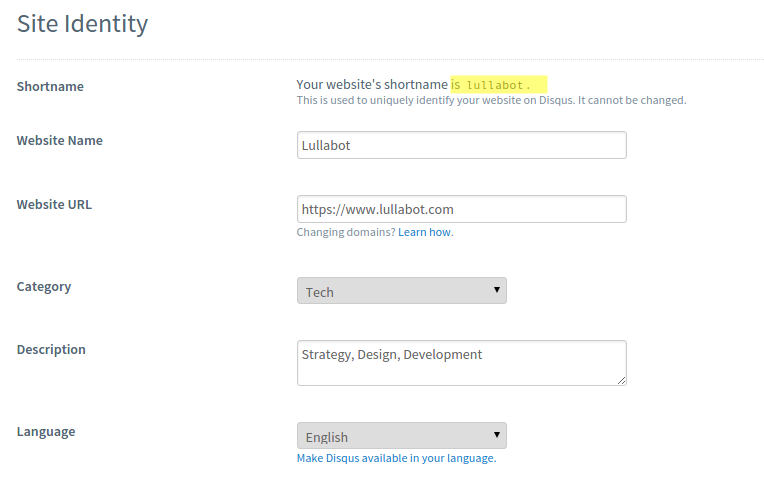This screenshot has height=493, width=764.
Task: Click the Description textarea
Action: click(x=461, y=363)
